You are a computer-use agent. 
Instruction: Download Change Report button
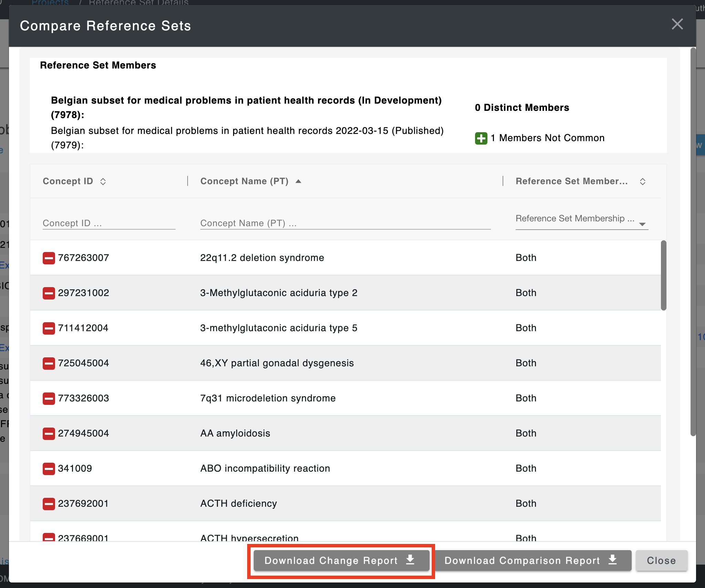341,560
